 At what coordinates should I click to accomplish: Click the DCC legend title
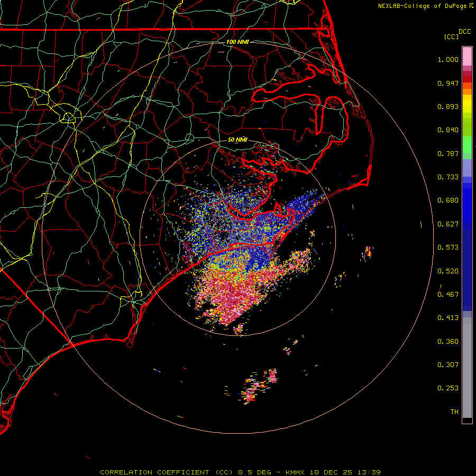465,32
